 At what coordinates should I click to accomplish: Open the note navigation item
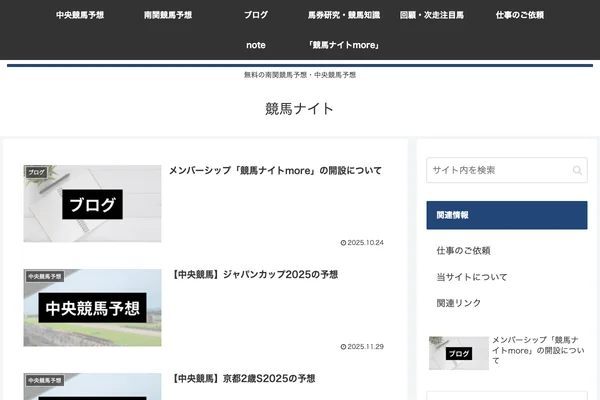256,45
